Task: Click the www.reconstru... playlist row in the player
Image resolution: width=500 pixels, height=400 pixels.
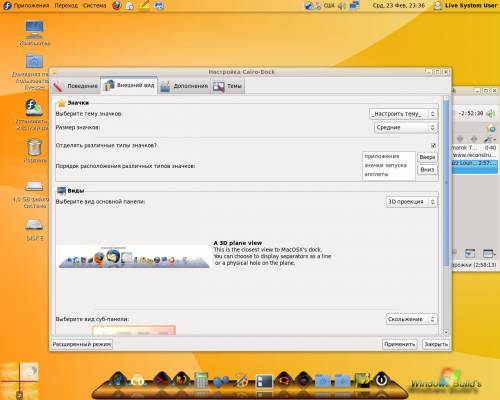Action: 475,155
